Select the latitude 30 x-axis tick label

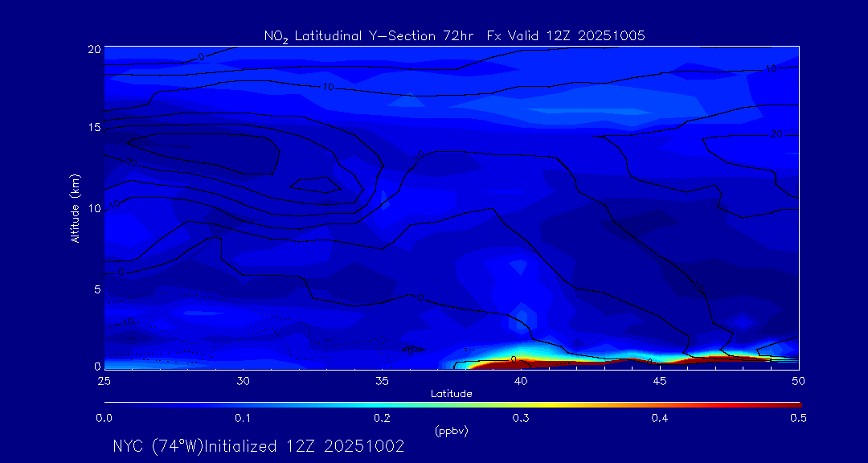coord(243,380)
